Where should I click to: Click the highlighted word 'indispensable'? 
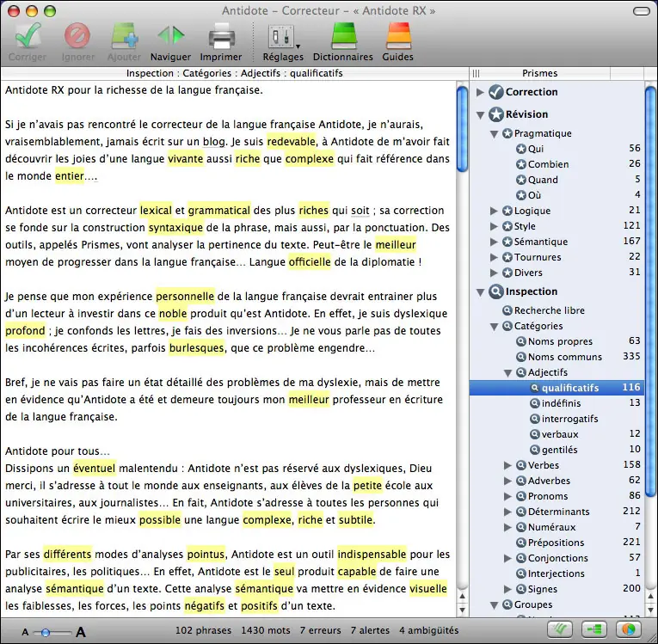[x=372, y=555]
